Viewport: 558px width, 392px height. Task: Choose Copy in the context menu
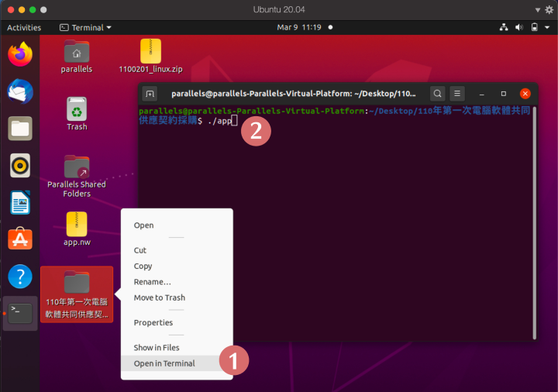pos(177,266)
